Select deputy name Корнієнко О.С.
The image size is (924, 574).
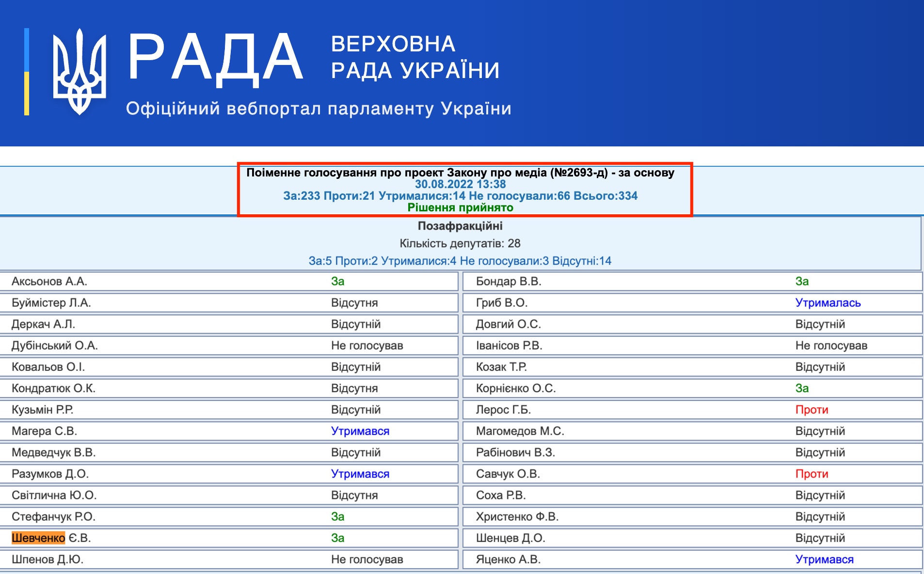tap(516, 388)
